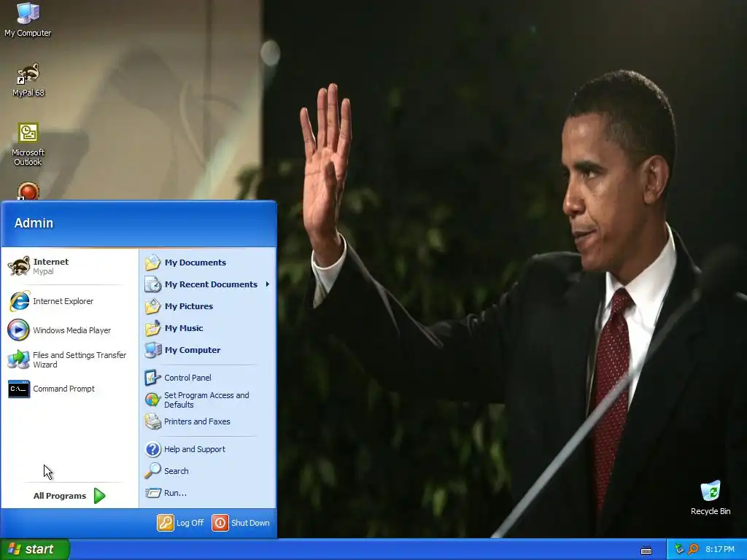Launch Mypal Internet browser from Start menu
This screenshot has height=560, width=747.
pyautogui.click(x=66, y=266)
